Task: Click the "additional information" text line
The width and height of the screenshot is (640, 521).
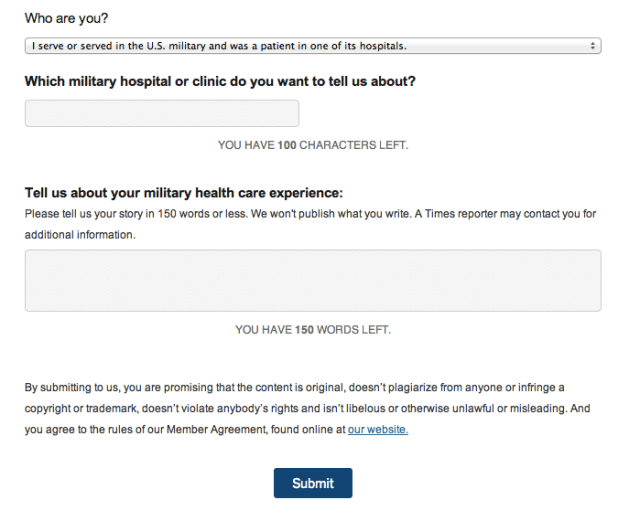Action: 80,235
